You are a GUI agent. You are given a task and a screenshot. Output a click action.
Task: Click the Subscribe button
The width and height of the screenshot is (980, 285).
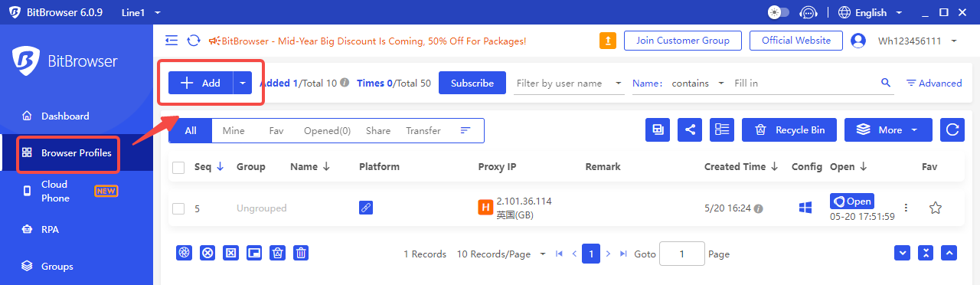[x=472, y=83]
